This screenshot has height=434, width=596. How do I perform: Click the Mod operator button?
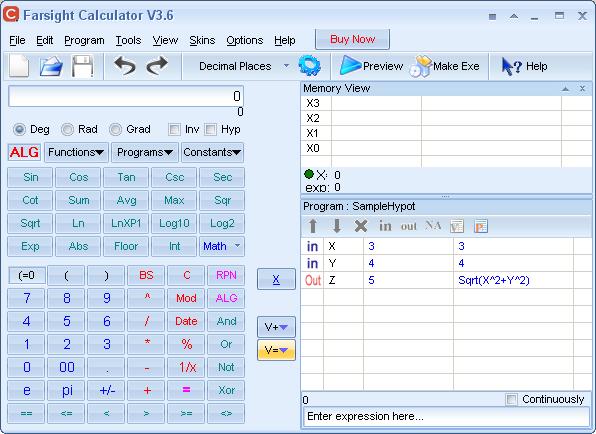pyautogui.click(x=186, y=298)
